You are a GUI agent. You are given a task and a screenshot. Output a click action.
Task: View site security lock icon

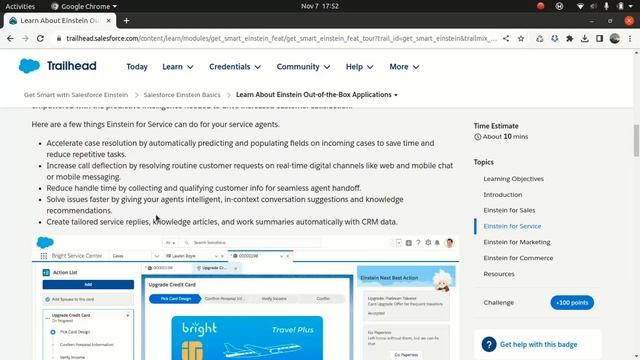pyautogui.click(x=59, y=38)
